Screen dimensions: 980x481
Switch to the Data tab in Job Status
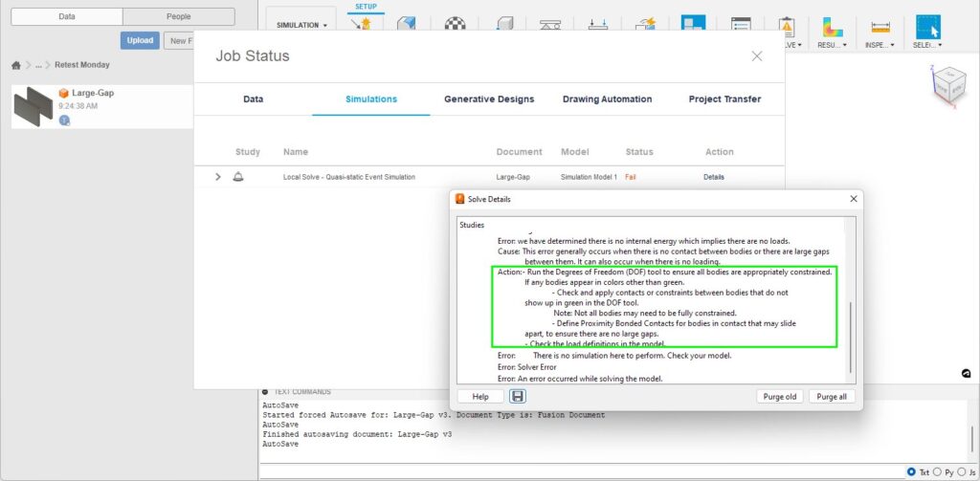pyautogui.click(x=253, y=98)
